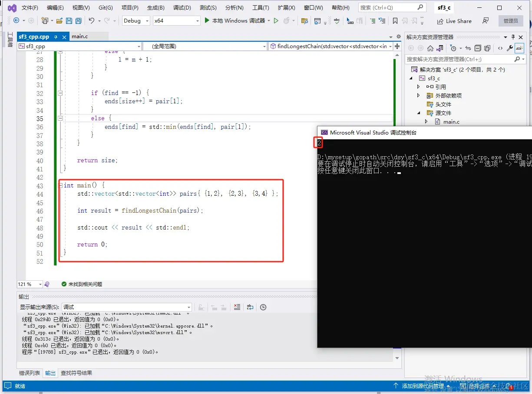Switch to the 查找符号结果 tab

pos(76,373)
